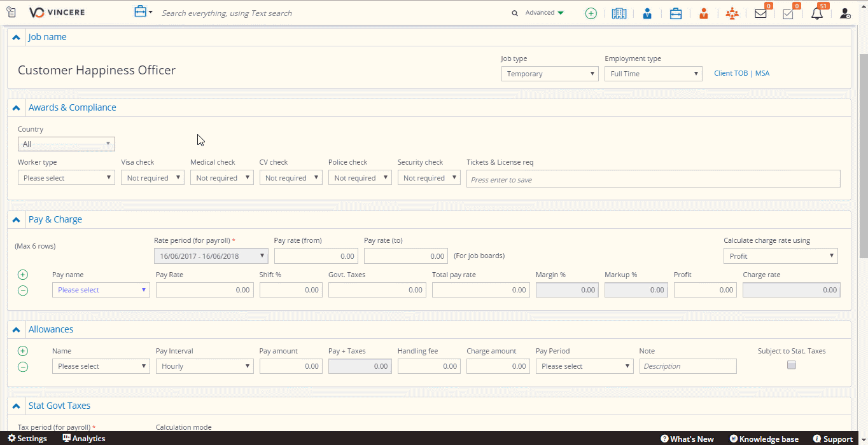Open the email envelope icon
This screenshot has height=445, width=868.
tap(760, 13)
